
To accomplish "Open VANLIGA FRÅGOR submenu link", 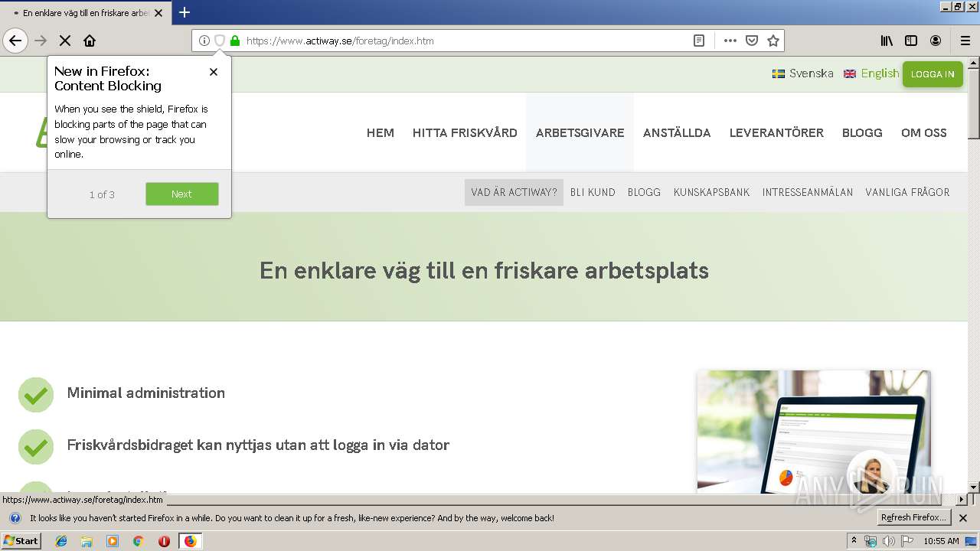I will point(907,193).
